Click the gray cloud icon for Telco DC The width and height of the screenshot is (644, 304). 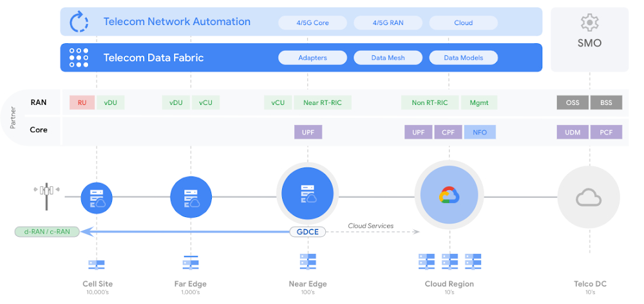click(x=589, y=197)
